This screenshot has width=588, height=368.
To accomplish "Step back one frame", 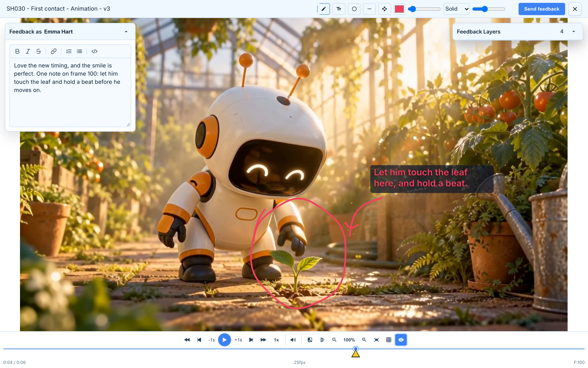I will click(199, 340).
